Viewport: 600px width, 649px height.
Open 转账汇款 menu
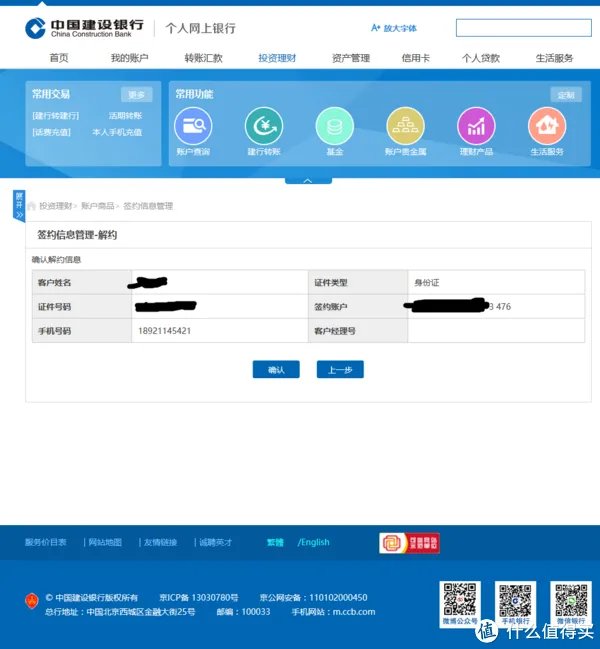click(204, 58)
